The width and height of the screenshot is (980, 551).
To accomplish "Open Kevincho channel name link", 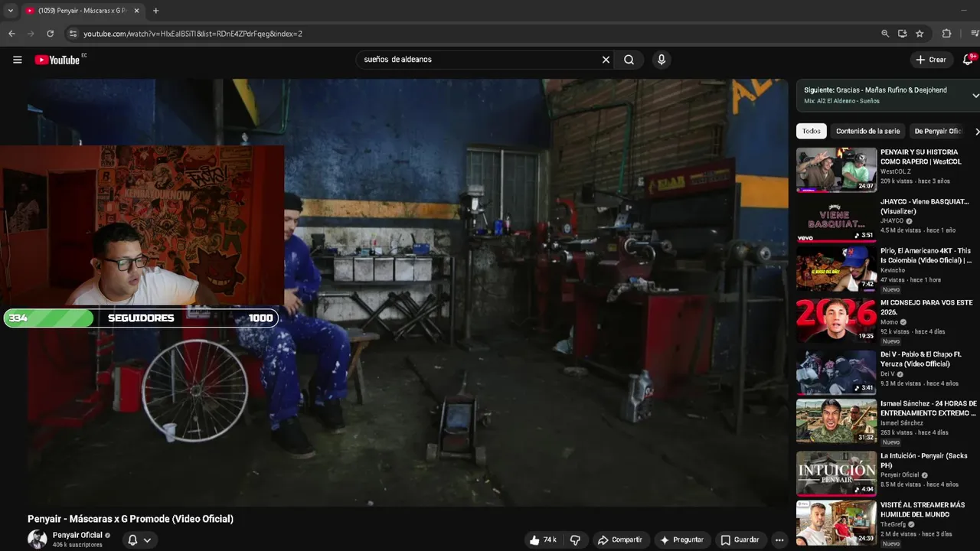I will click(x=893, y=270).
